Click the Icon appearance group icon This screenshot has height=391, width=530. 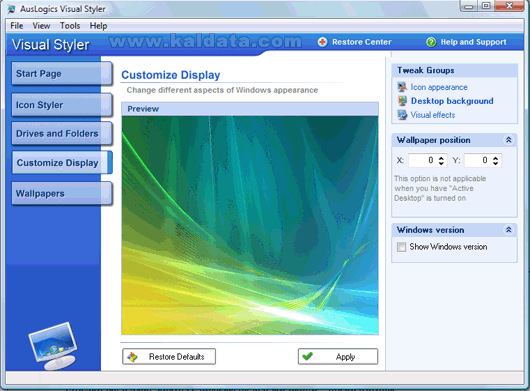(402, 87)
